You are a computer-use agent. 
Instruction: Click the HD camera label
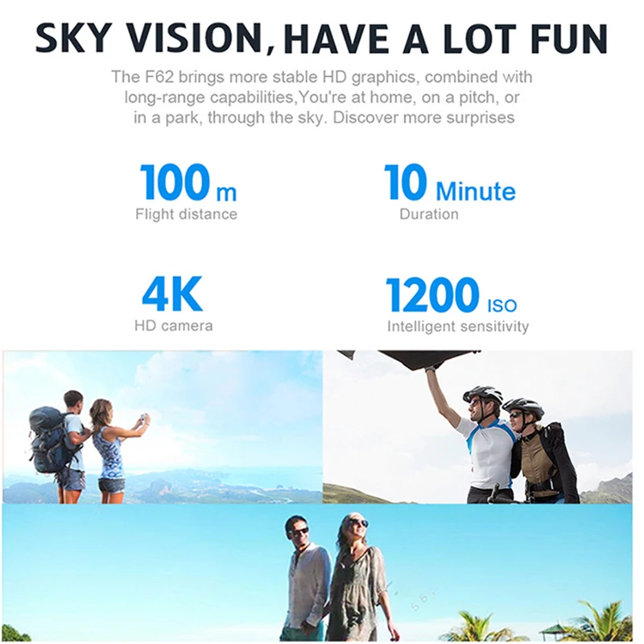[x=174, y=326]
